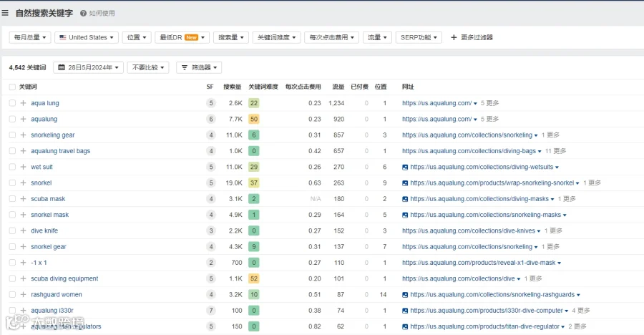Screen dimensions: 644x335
Task: Click SERP image icon in snorkel row
Action: (405, 183)
